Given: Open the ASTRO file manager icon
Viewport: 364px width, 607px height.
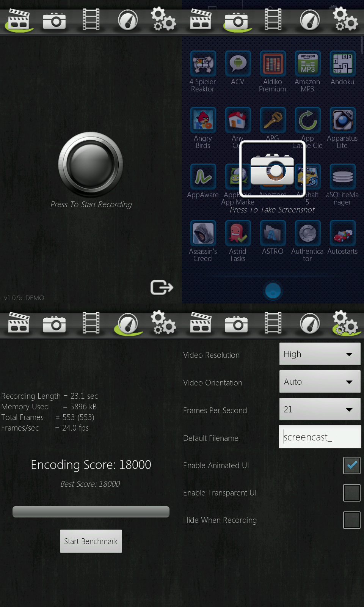Looking at the screenshot, I should [x=273, y=233].
